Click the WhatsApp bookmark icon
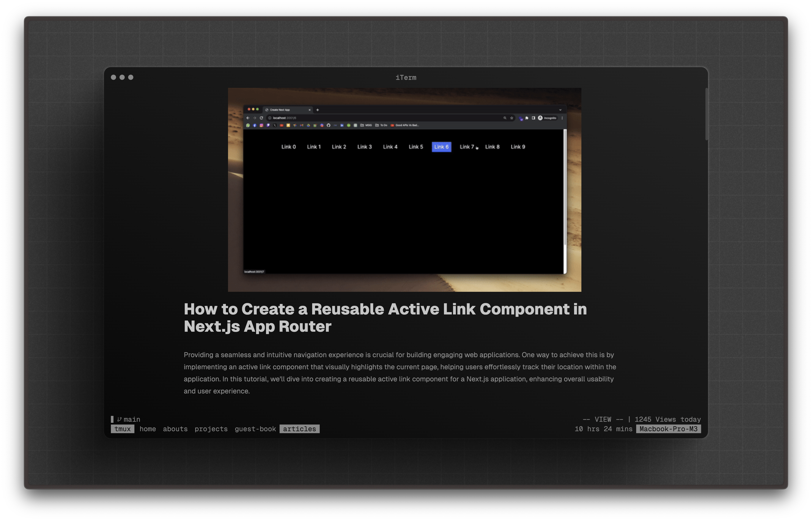Image resolution: width=812 pixels, height=521 pixels. coord(248,126)
